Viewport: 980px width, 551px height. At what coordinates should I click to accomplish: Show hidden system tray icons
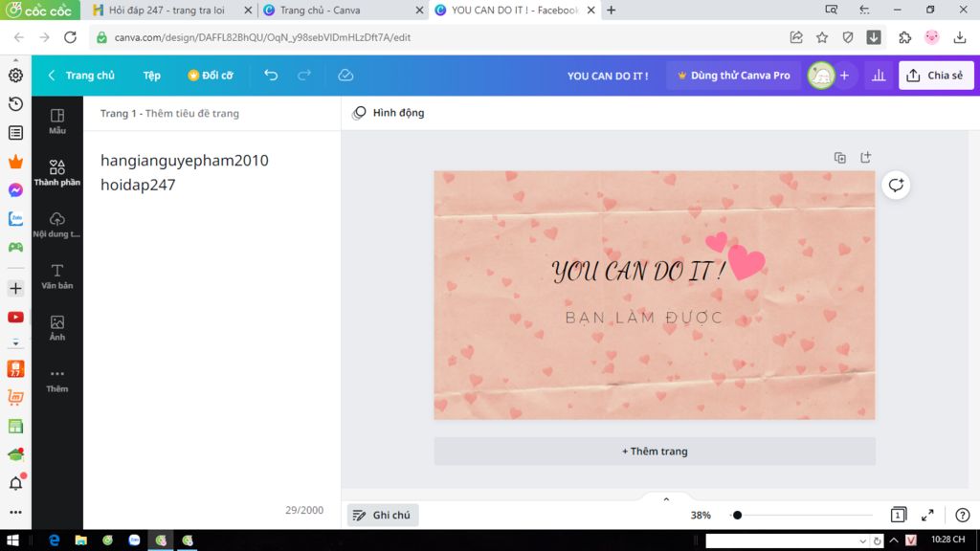tap(894, 540)
